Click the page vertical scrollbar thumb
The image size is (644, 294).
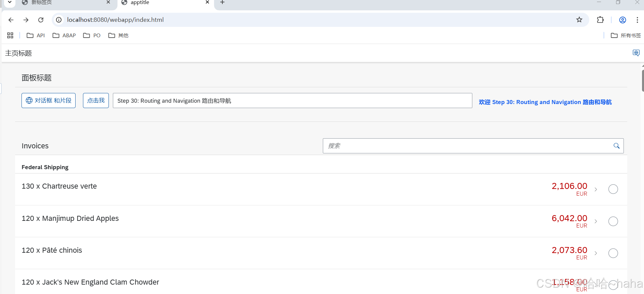pyautogui.click(x=643, y=81)
